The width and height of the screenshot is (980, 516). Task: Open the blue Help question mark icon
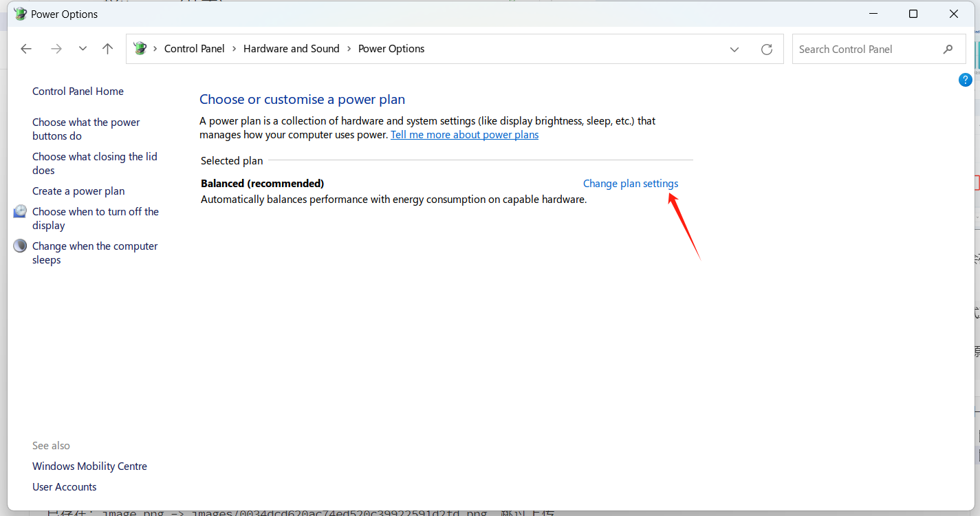[x=965, y=80]
